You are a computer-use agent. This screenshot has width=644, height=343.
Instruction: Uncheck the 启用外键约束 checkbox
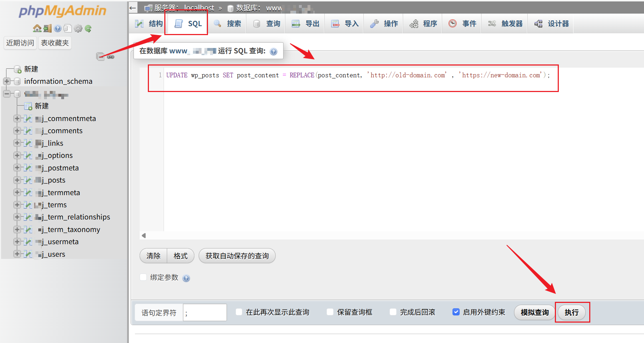[x=456, y=312]
